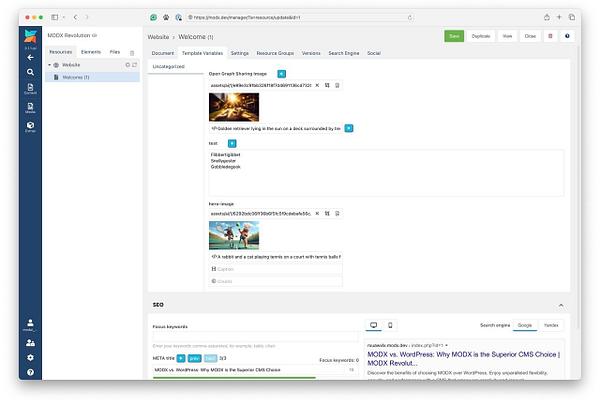The width and height of the screenshot is (600, 400).
Task: Open the user management icon in the sidebar
Action: 30,343
